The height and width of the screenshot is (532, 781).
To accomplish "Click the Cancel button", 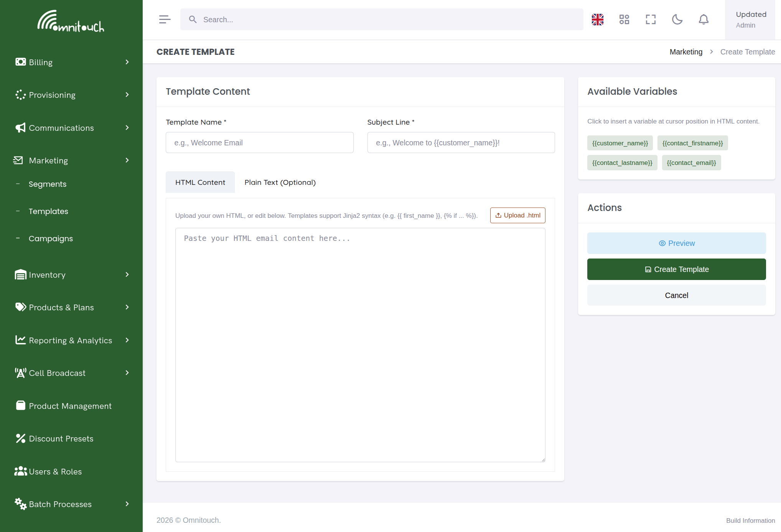I will 676,295.
